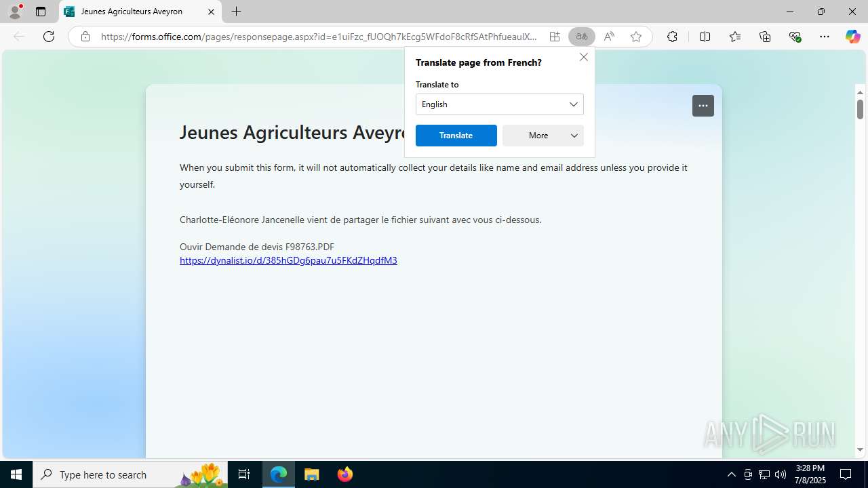
Task: Click the taskbar search box
Action: [x=130, y=474]
